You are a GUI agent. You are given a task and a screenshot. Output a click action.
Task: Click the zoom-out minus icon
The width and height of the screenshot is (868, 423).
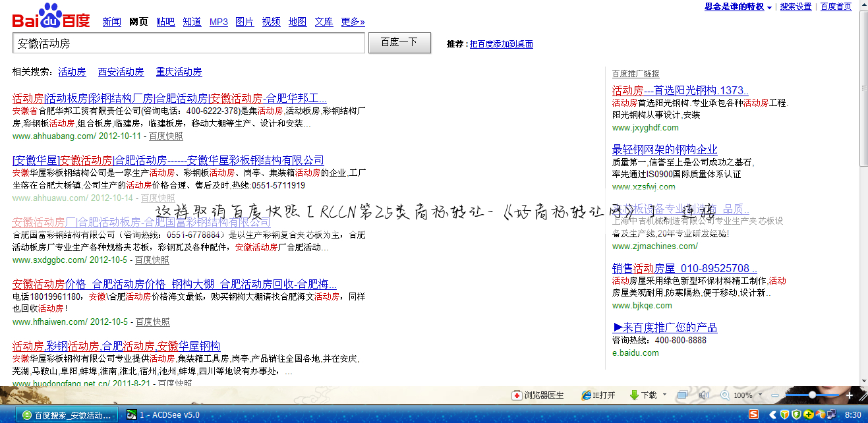click(x=774, y=395)
